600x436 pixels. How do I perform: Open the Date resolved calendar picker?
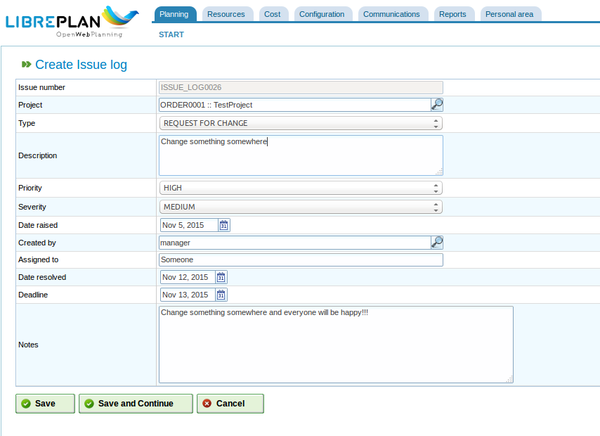(222, 277)
